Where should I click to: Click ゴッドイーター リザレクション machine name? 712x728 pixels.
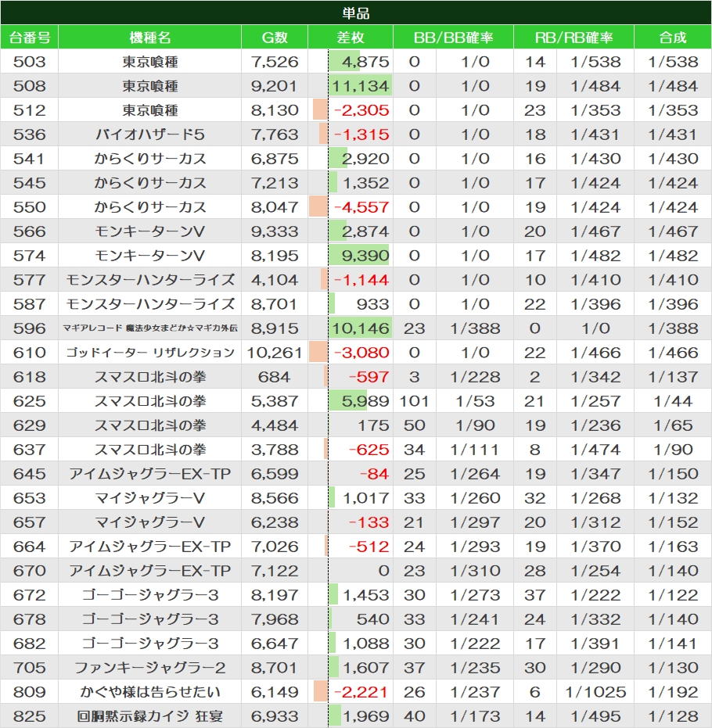coord(150,353)
